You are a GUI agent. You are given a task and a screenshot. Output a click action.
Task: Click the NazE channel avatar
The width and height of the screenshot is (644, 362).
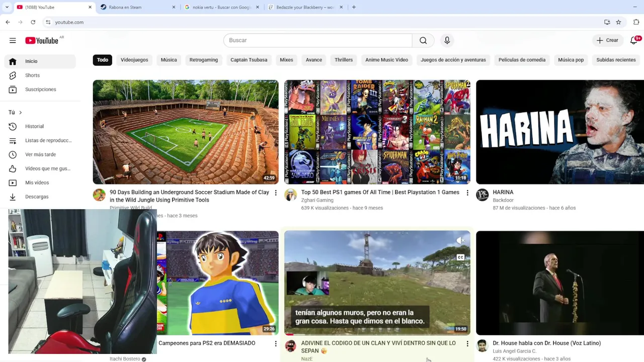pyautogui.click(x=290, y=346)
